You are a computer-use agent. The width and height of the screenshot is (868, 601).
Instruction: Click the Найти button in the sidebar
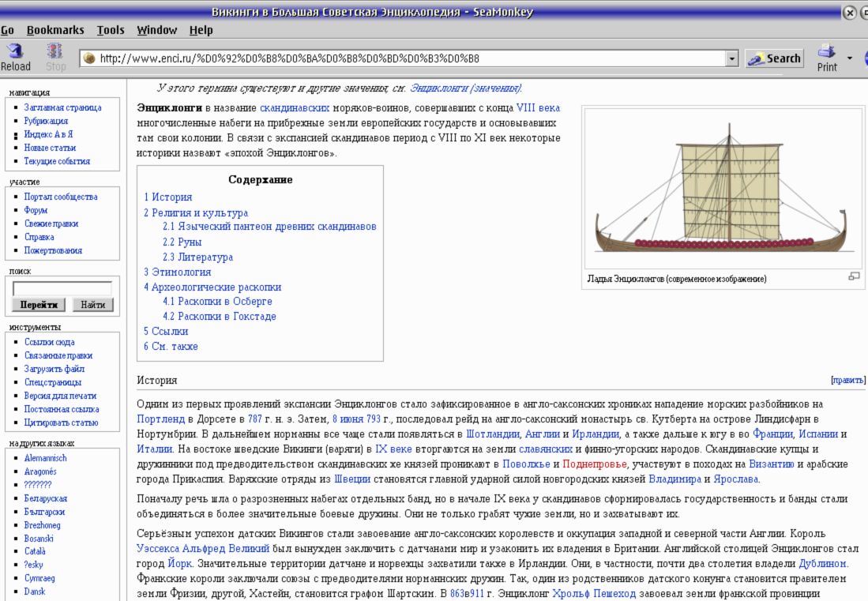pyautogui.click(x=92, y=305)
